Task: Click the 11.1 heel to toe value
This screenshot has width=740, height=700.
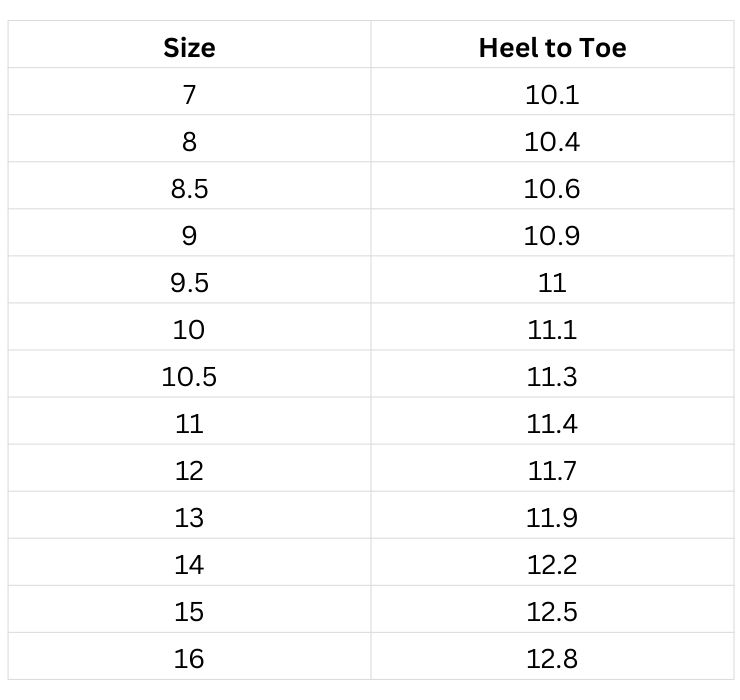Action: tap(552, 330)
